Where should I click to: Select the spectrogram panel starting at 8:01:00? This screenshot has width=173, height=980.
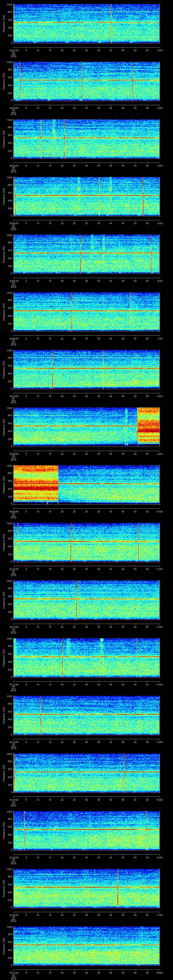coord(87,24)
